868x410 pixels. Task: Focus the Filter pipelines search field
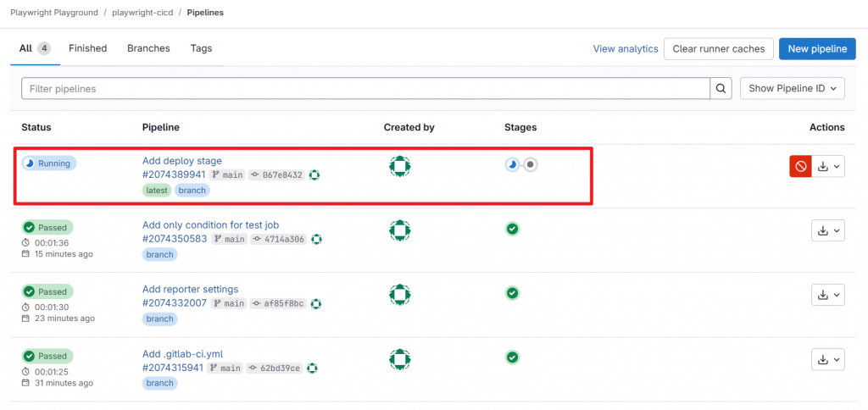point(364,88)
